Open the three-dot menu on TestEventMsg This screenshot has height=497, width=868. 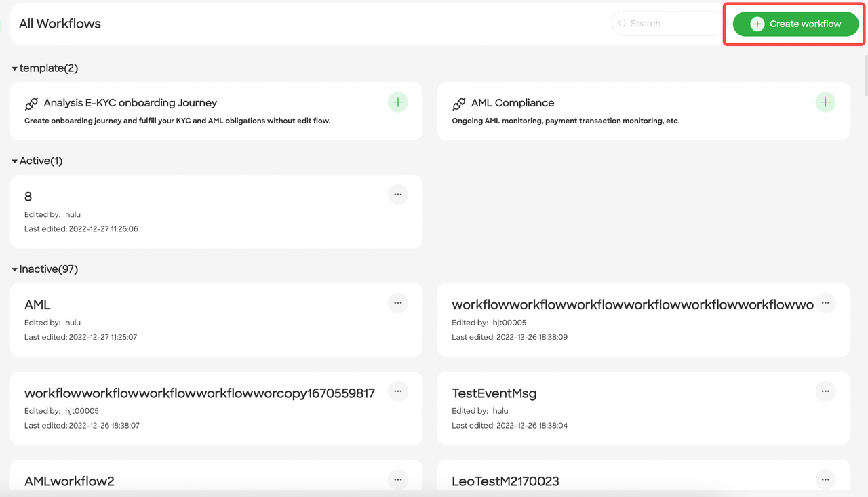click(825, 391)
